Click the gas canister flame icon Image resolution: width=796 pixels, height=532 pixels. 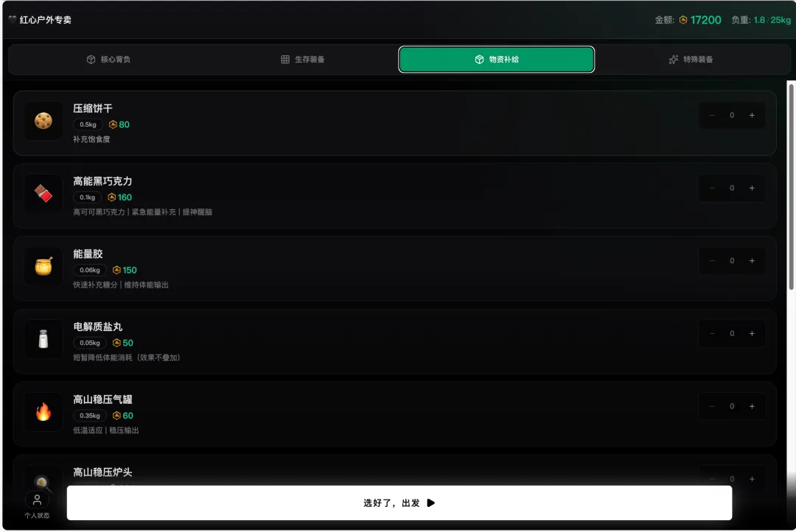point(43,412)
